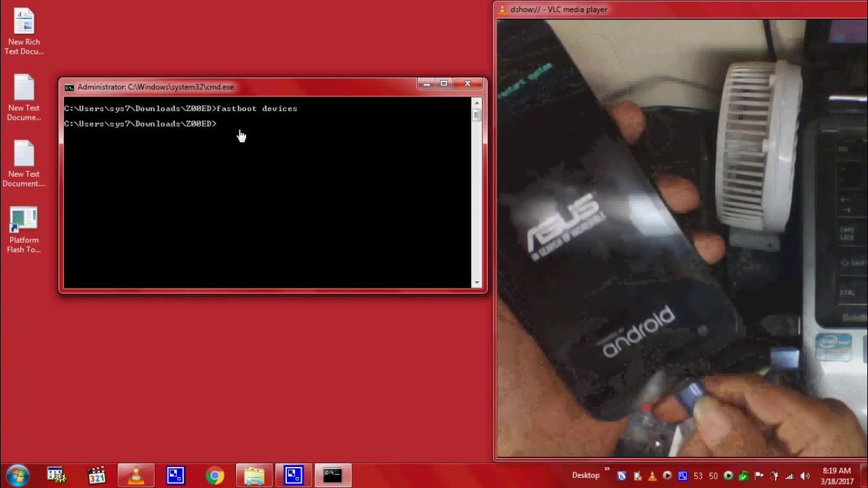Click the Desktop toolbar label in taskbar
Viewport: 868px width, 488px height.
pyautogui.click(x=586, y=476)
